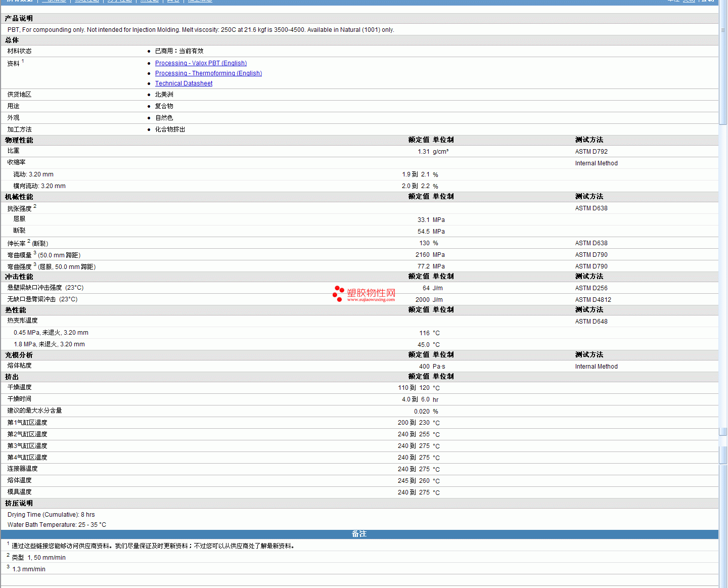Select the 充模分析 section header
This screenshot has width=728, height=588.
[19, 355]
